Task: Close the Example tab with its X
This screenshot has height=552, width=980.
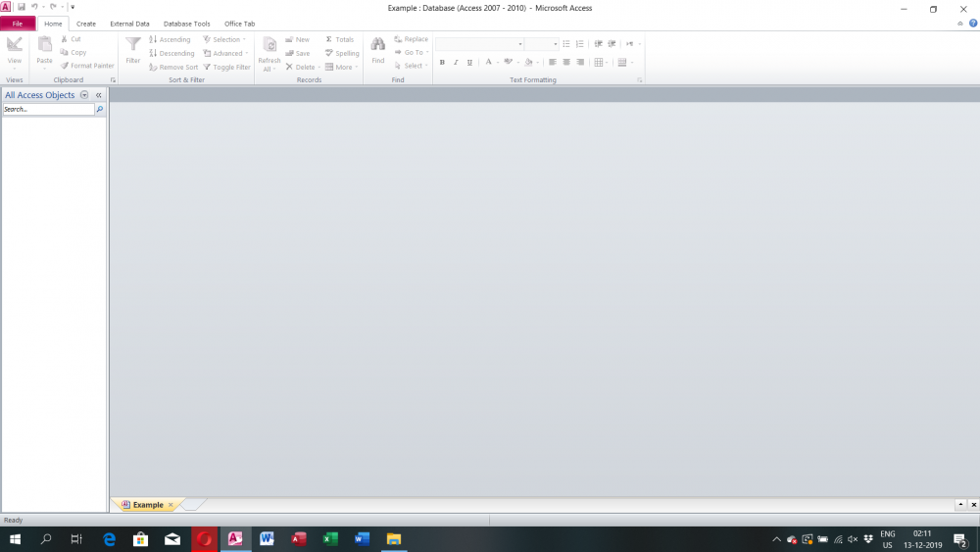Action: click(171, 505)
